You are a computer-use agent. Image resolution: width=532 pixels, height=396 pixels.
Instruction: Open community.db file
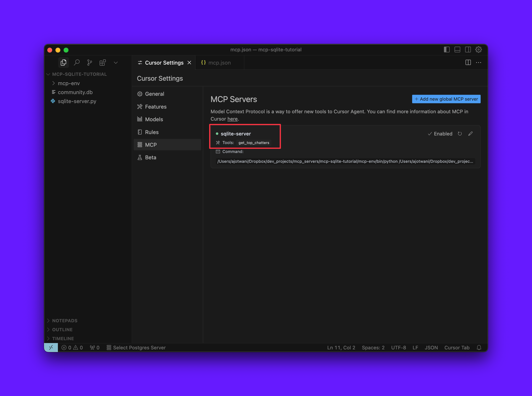[75, 92]
